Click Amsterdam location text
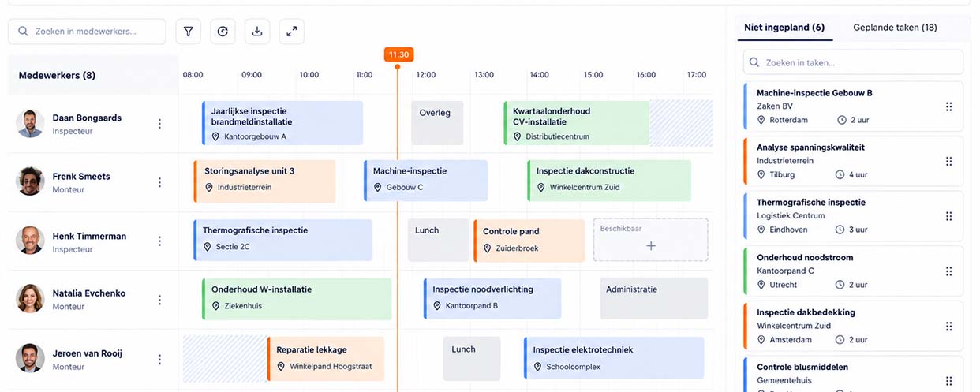This screenshot has width=980, height=392. coord(791,340)
